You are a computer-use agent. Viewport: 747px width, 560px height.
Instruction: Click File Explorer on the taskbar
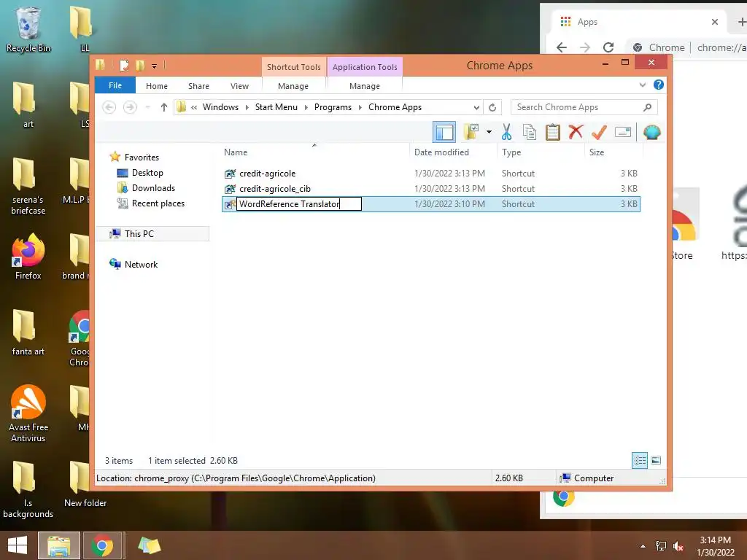[59, 545]
